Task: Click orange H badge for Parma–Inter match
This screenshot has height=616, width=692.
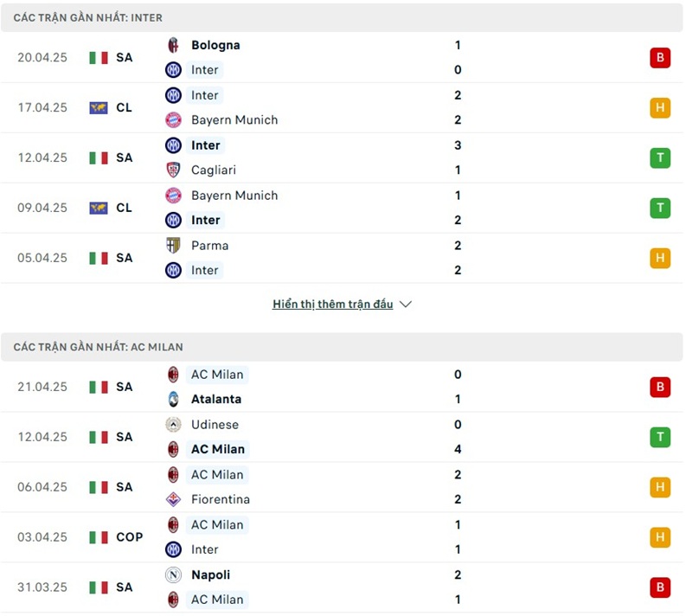Action: pos(660,258)
